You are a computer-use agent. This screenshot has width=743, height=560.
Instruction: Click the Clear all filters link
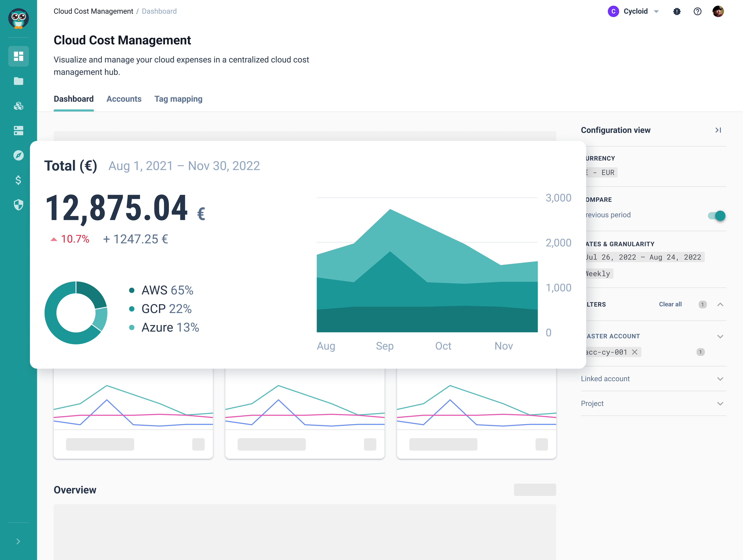tap(670, 304)
